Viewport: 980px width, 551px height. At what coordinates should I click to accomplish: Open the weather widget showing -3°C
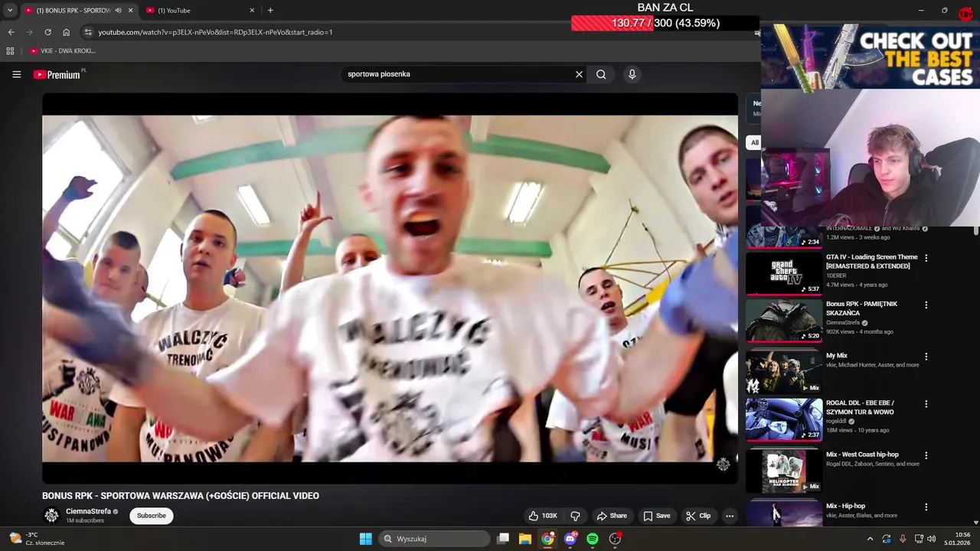38,539
